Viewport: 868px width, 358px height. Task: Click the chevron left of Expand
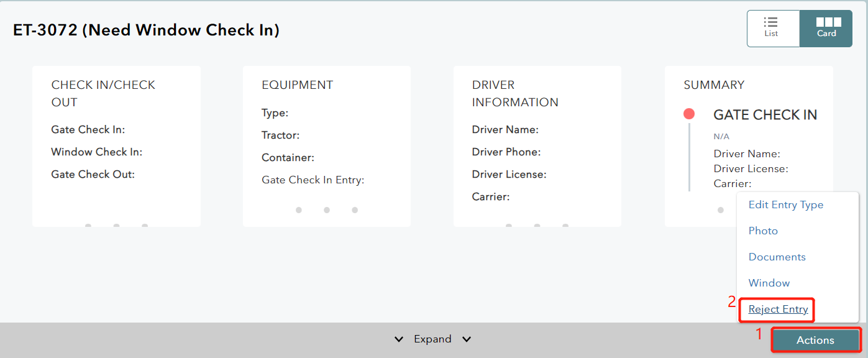tap(398, 339)
